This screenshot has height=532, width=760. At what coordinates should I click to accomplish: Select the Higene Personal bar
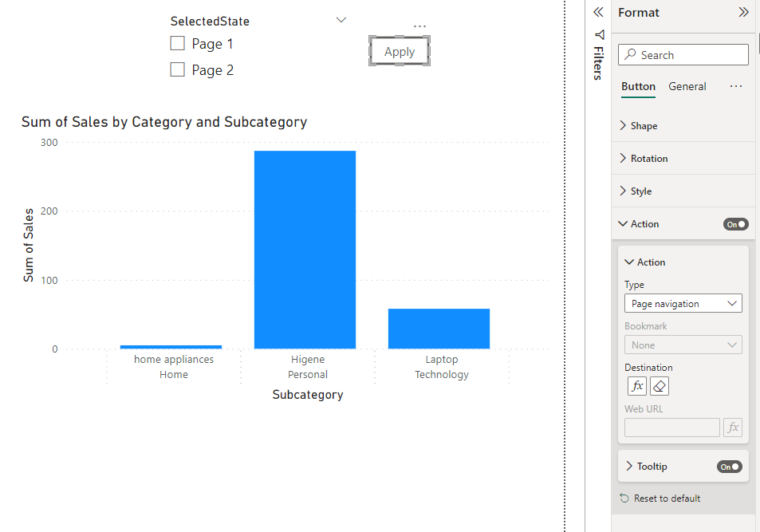pyautogui.click(x=305, y=250)
